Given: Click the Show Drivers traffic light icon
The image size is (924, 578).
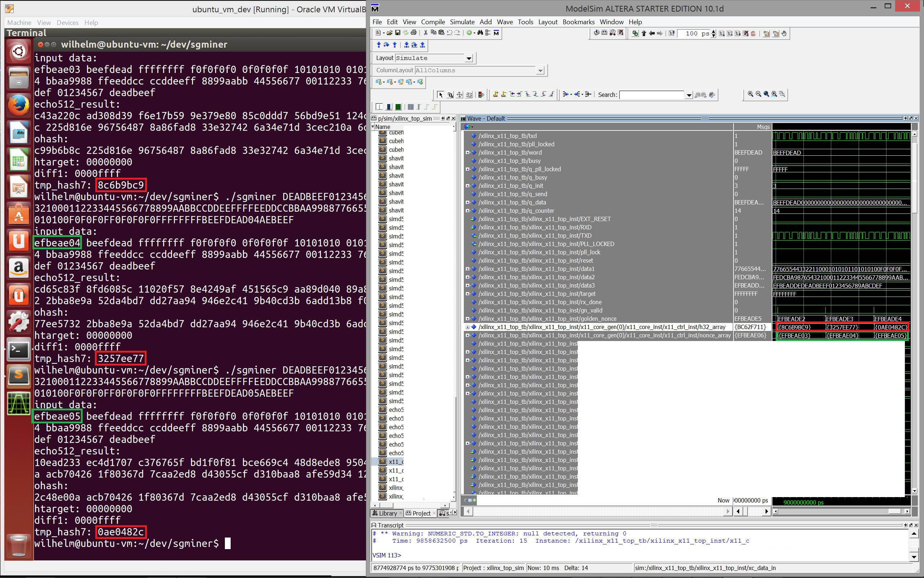Looking at the screenshot, I should tap(481, 94).
